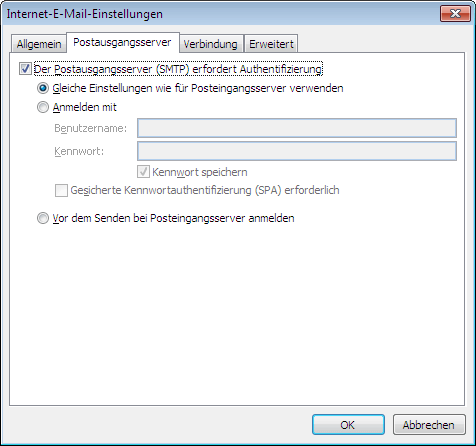Close the Internet-E-Mail-Einstellungen dialog via red X
Image resolution: width=476 pixels, height=446 pixels.
coord(455,14)
